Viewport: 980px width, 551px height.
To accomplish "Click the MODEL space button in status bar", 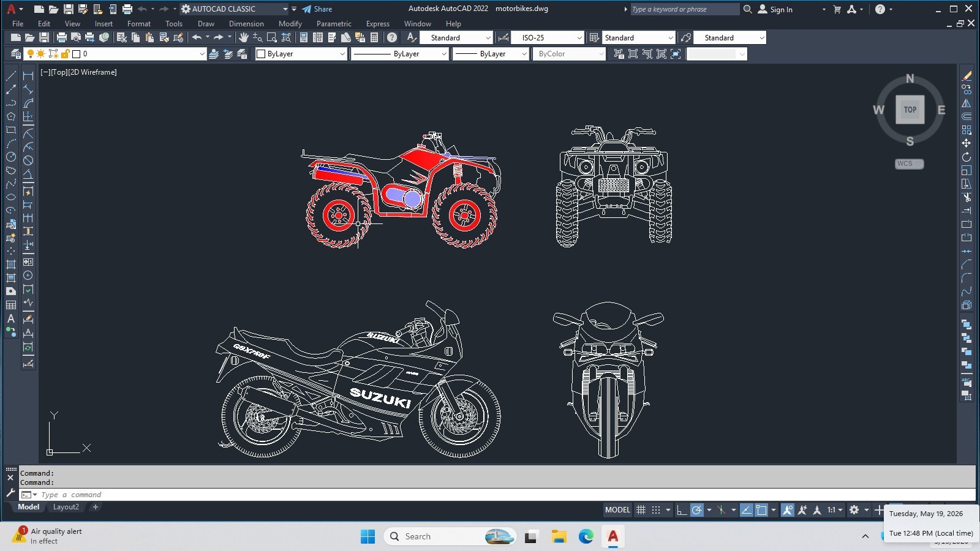I will [x=617, y=510].
